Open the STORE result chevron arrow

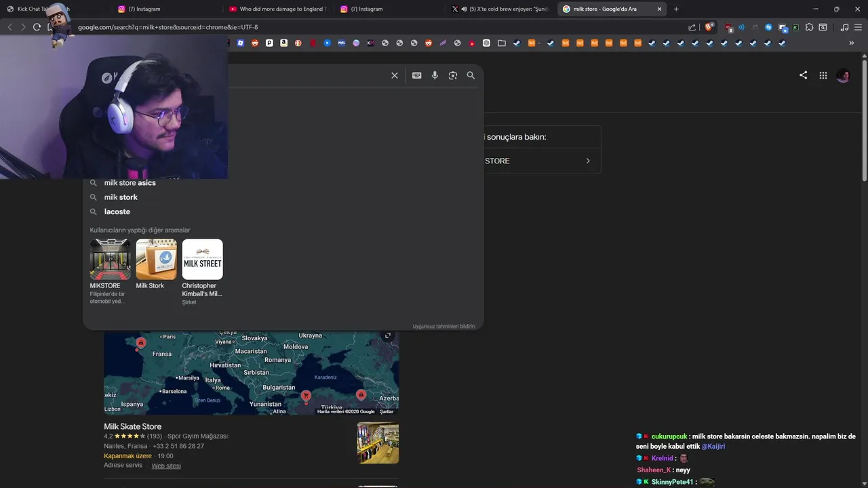[588, 161]
